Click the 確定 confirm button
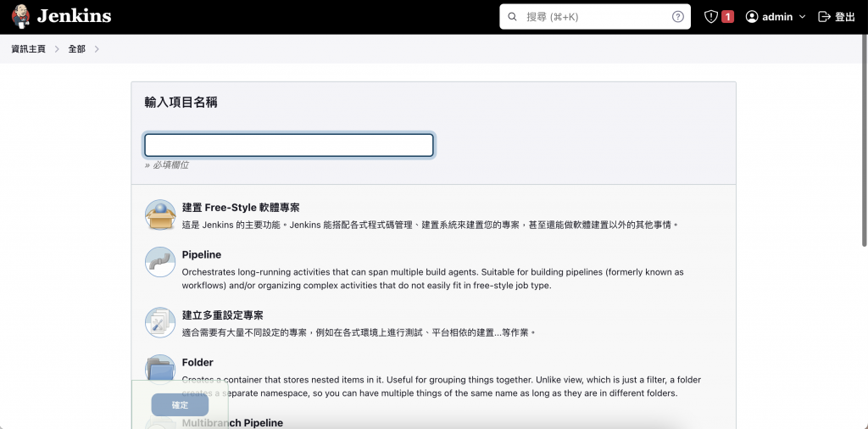Screen dimensions: 868x429 click(180, 405)
